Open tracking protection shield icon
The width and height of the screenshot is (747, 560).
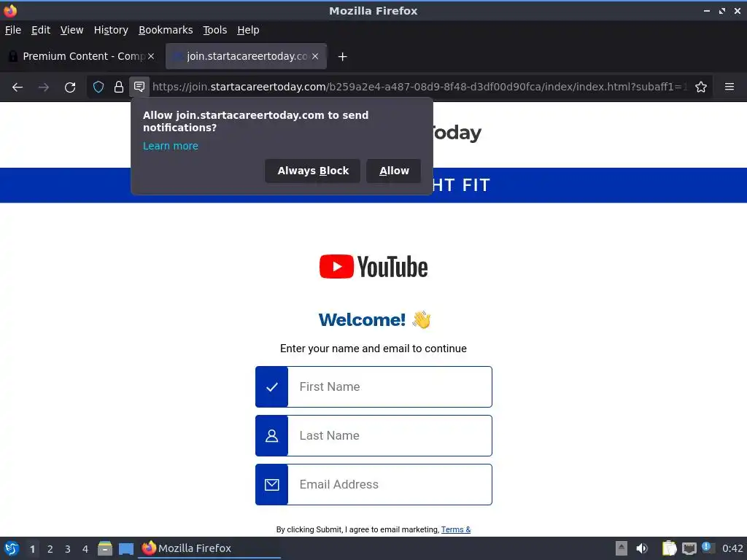click(x=98, y=87)
